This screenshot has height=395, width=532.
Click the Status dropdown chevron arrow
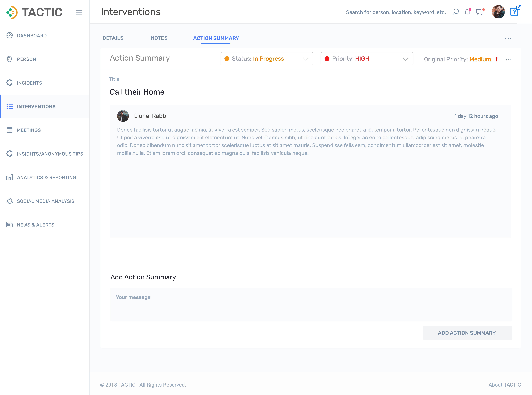click(306, 59)
